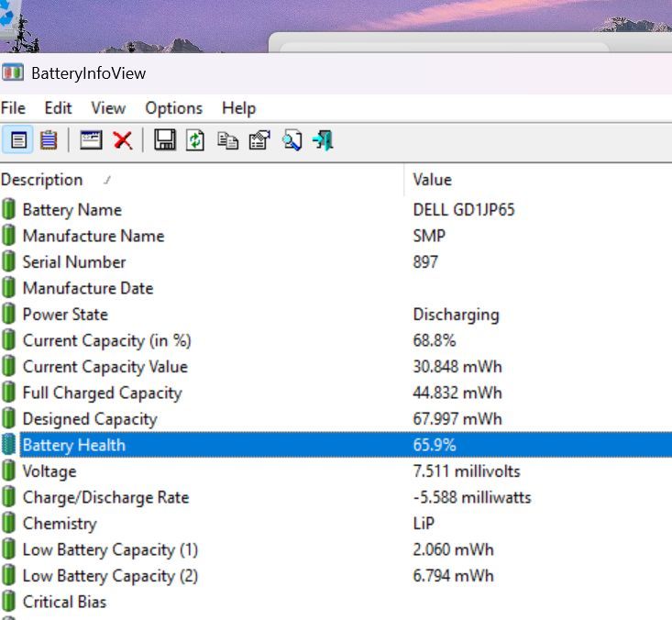The image size is (672, 620).
Task: Select the Full Charged Capacity row
Action: point(102,393)
